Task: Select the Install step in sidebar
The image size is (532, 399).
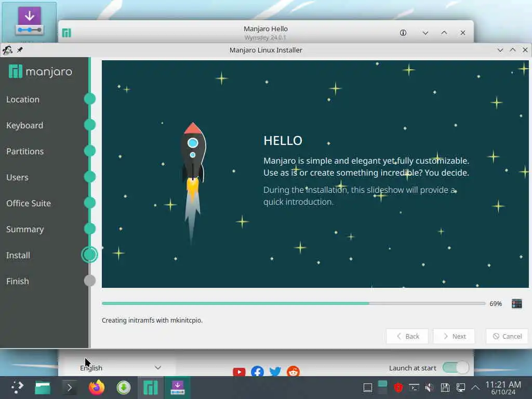Action: [x=18, y=255]
